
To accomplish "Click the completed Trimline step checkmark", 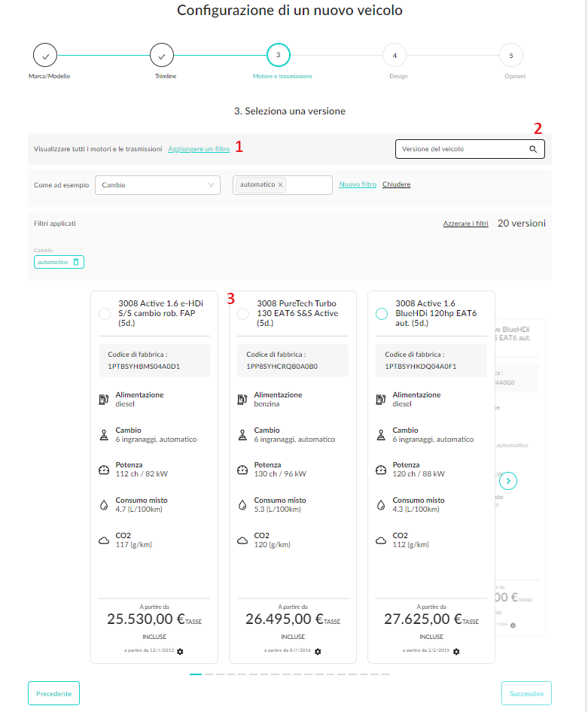I will pyautogui.click(x=162, y=56).
